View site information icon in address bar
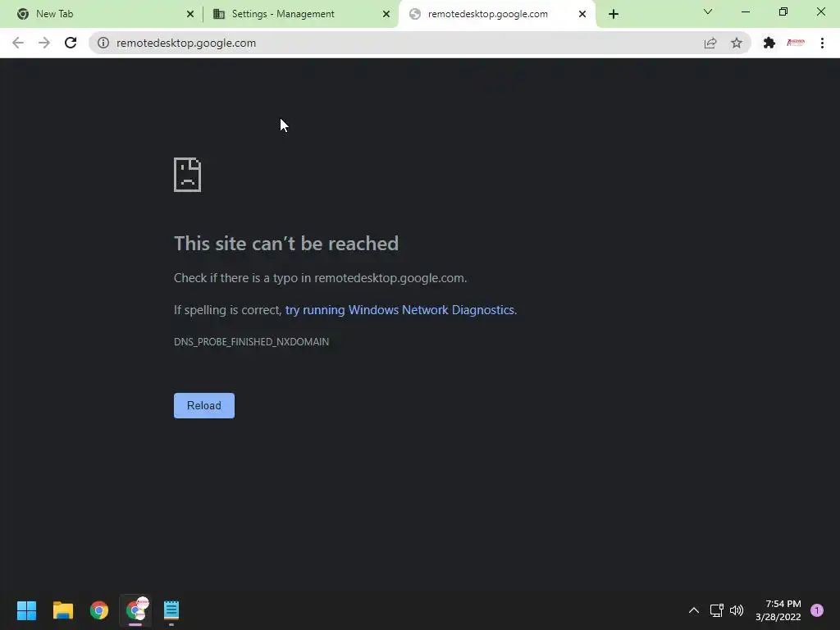Image resolution: width=840 pixels, height=630 pixels. pos(103,43)
